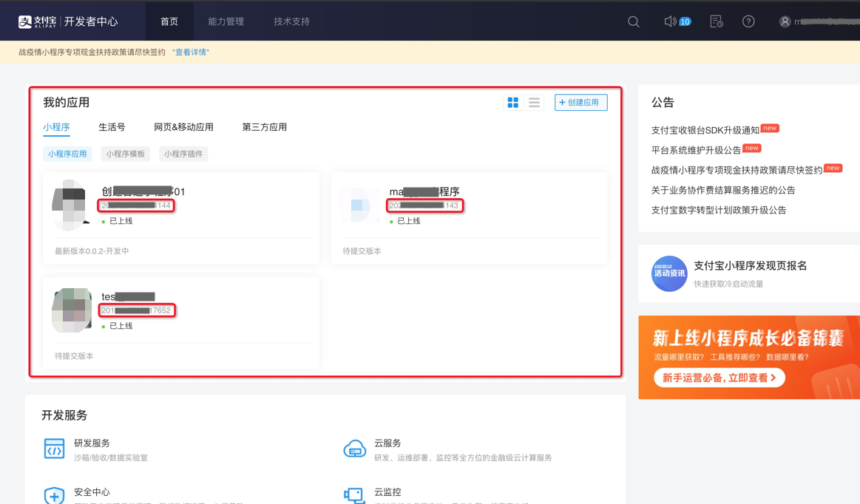Open the 能力管理 navigation tab

coord(226,21)
